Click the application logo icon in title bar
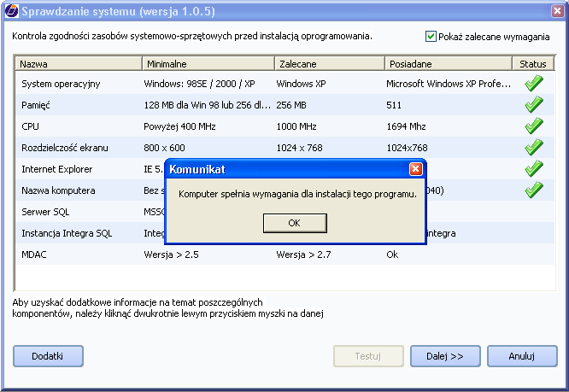The height and width of the screenshot is (392, 569). tap(11, 11)
